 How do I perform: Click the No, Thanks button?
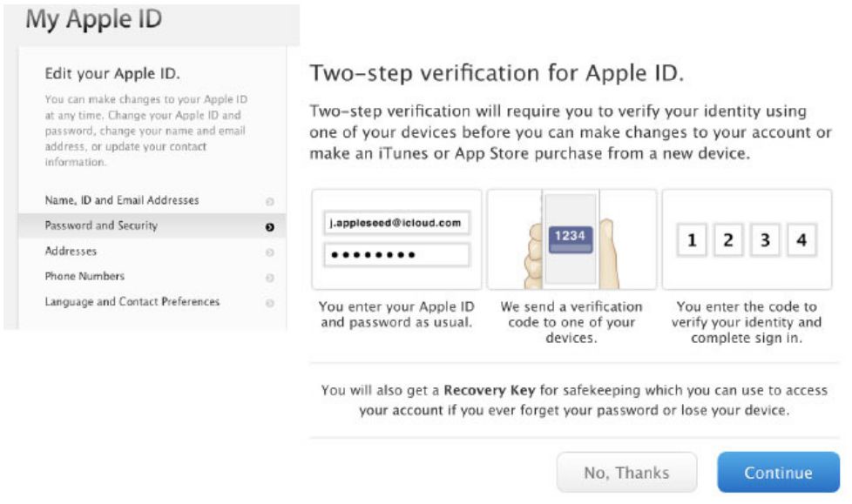[626, 473]
